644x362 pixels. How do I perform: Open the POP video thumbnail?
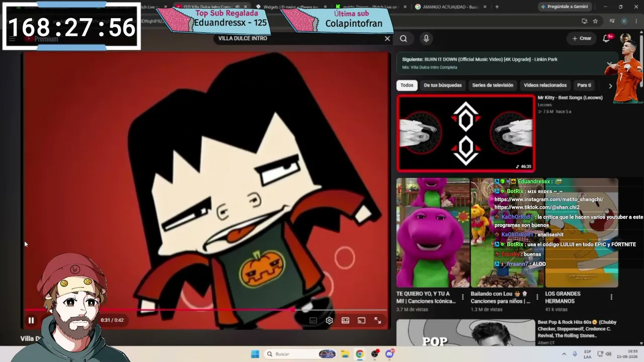coord(466,333)
